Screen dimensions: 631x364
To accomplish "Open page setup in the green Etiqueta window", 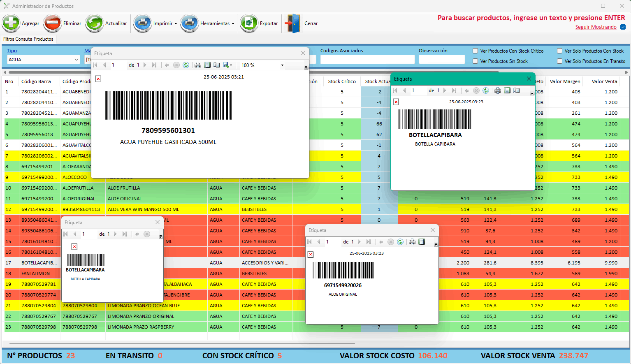I will (x=516, y=90).
